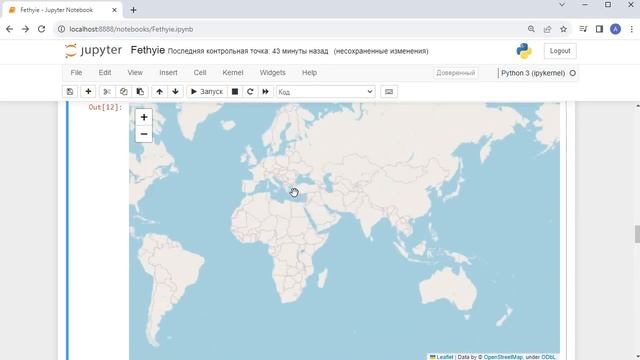
Task: Zoom out the map with minus
Action: (x=144, y=134)
